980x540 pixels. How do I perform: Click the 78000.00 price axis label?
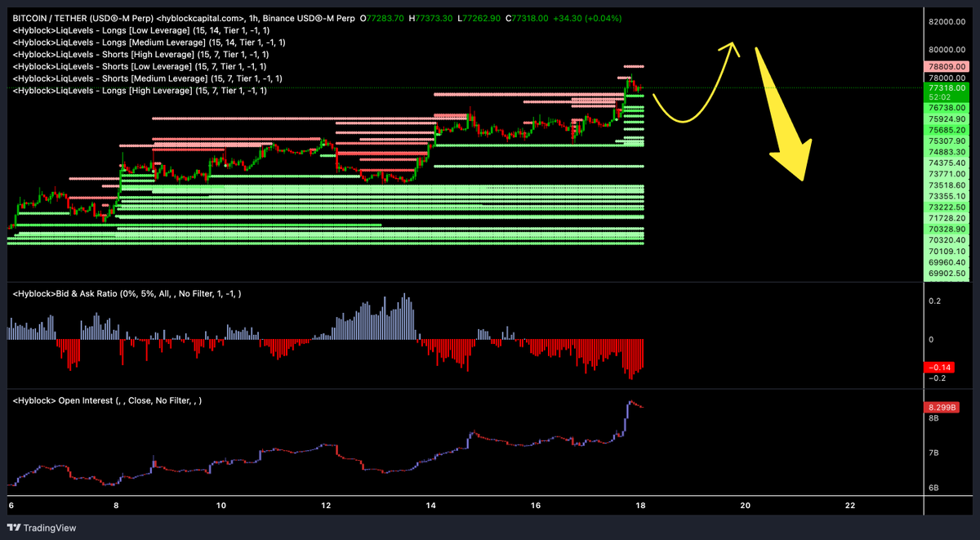[x=947, y=77]
